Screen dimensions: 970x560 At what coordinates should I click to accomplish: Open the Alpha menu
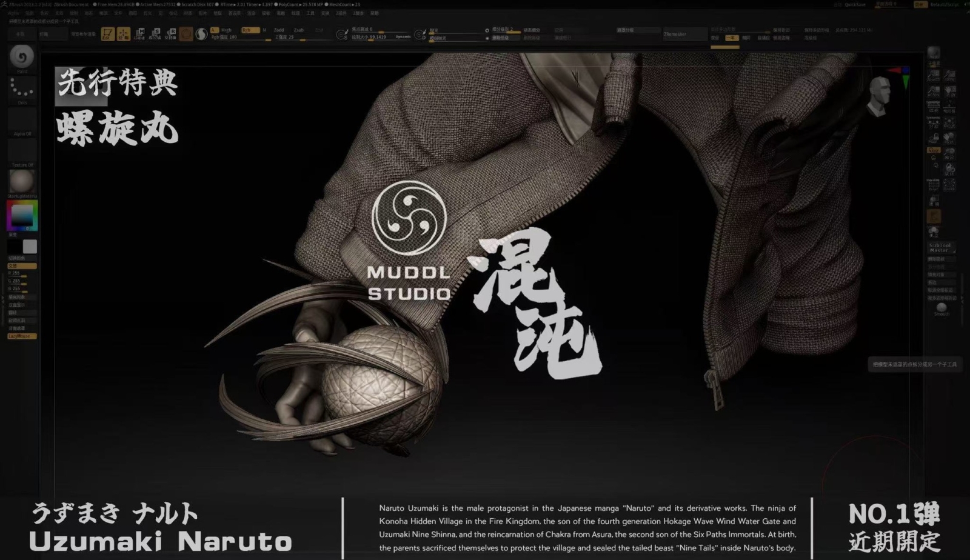click(13, 13)
